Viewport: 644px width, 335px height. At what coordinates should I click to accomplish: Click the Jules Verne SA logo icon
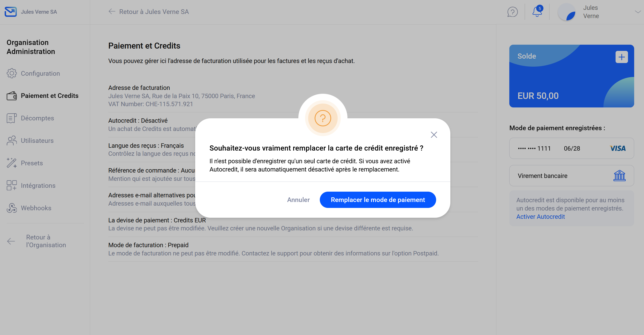[11, 12]
